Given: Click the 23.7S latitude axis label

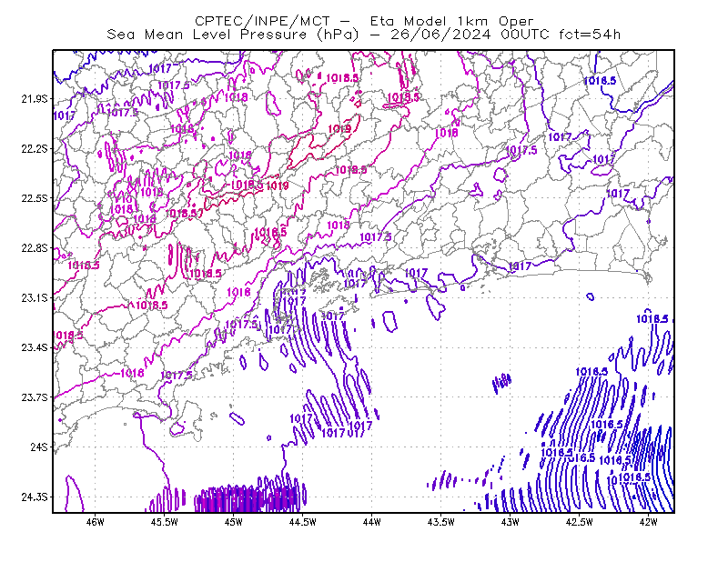Looking at the screenshot, I should coord(34,397).
